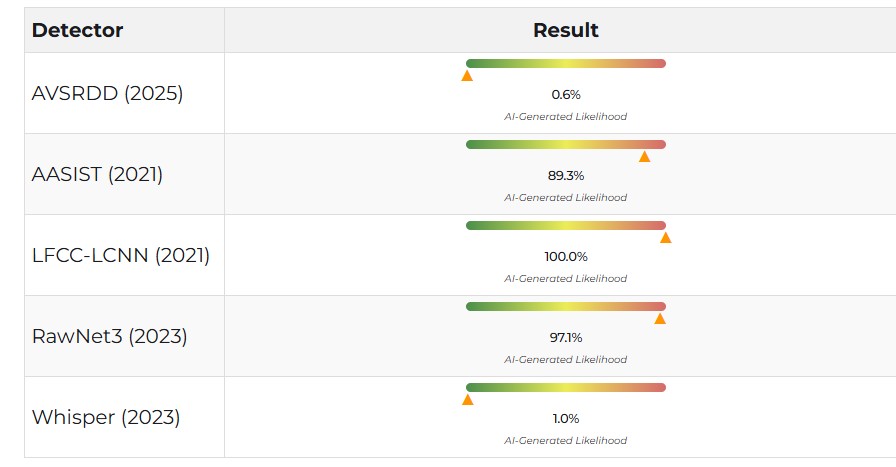
Task: Click the RawNet3 likelihood gradient bar
Action: pos(565,307)
